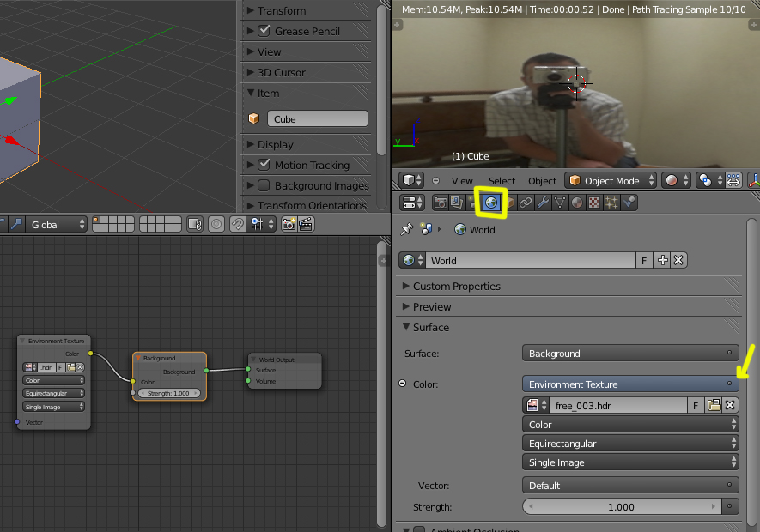Open the Color space dropdown in Surface panel
The image size is (760, 532).
pos(630,425)
